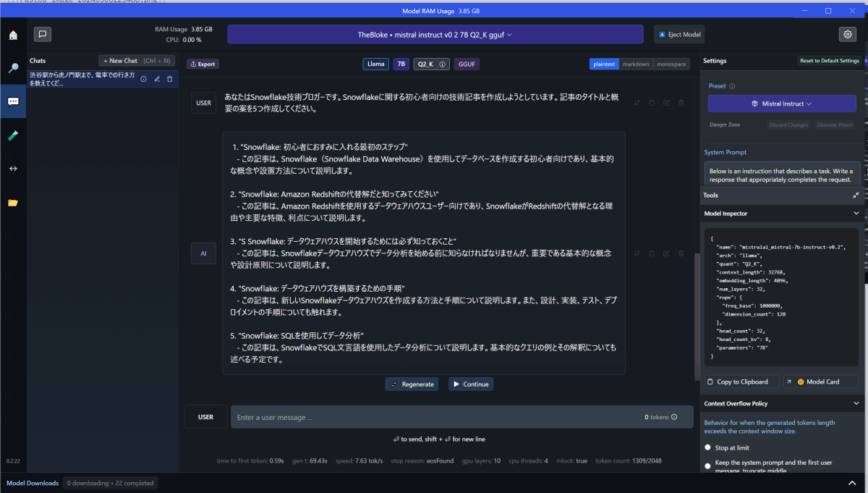Screen dimensions: 868x493
Task: Branch the USER message with fork icon
Action: click(637, 103)
